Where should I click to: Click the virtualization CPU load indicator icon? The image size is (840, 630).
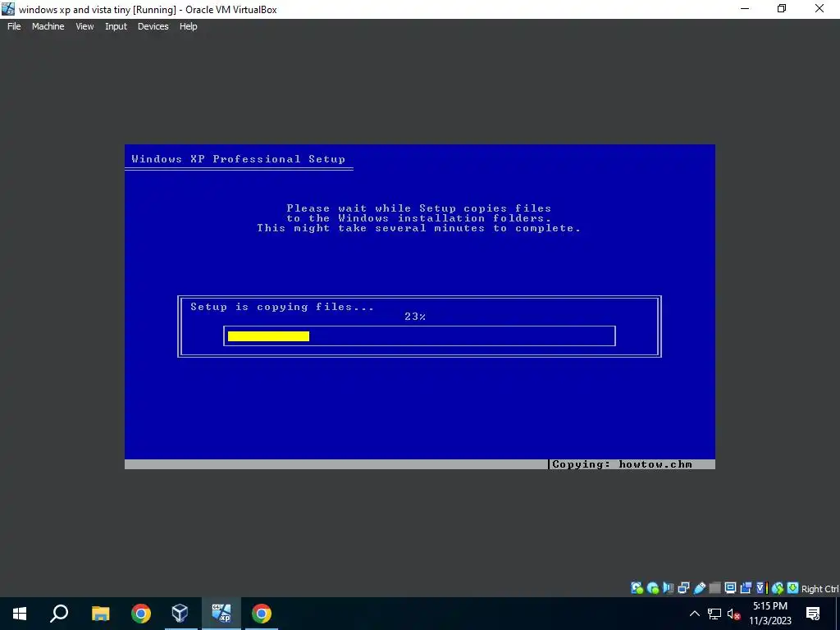pos(762,588)
